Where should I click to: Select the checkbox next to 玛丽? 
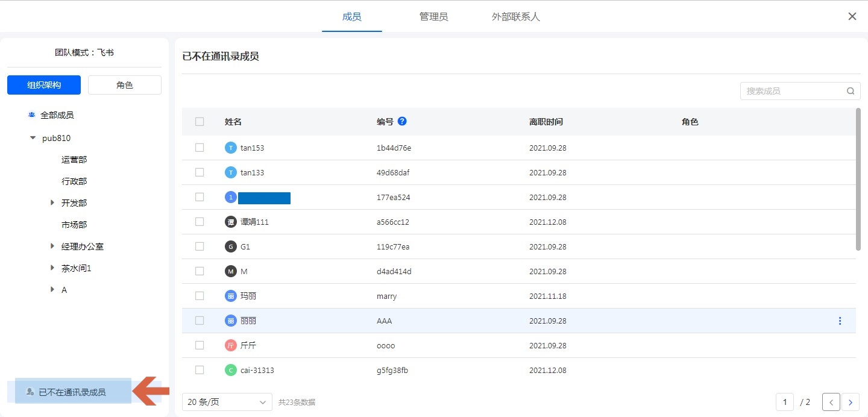(x=200, y=296)
